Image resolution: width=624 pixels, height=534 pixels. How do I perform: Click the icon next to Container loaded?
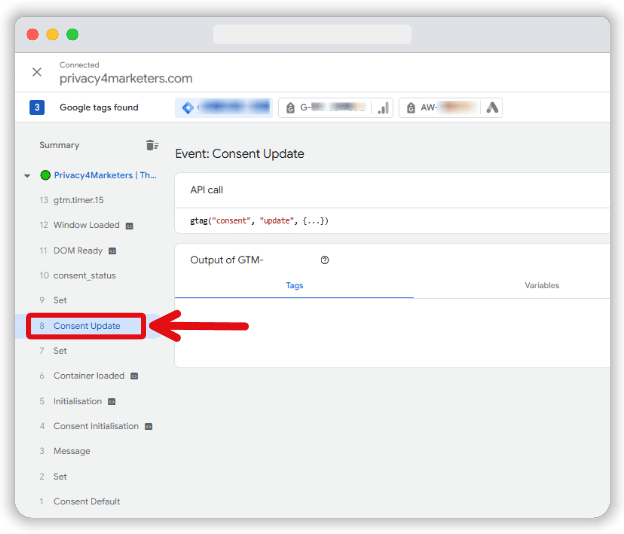point(135,376)
